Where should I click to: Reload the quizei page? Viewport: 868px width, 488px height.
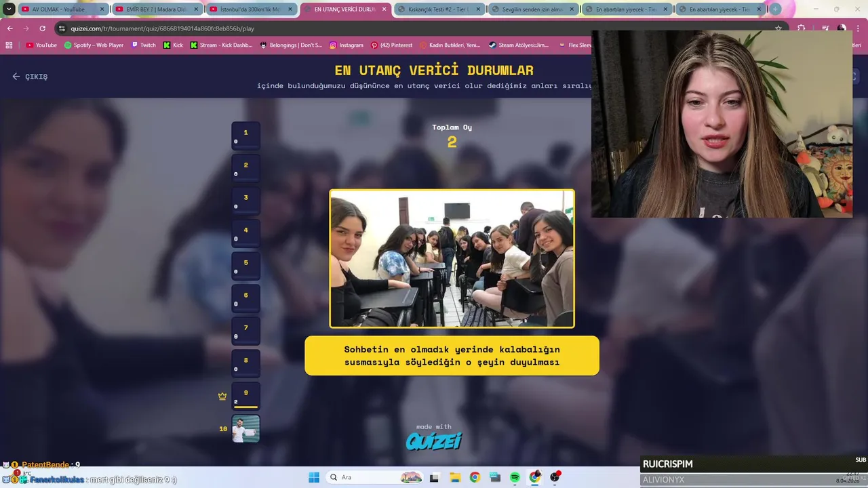[42, 28]
